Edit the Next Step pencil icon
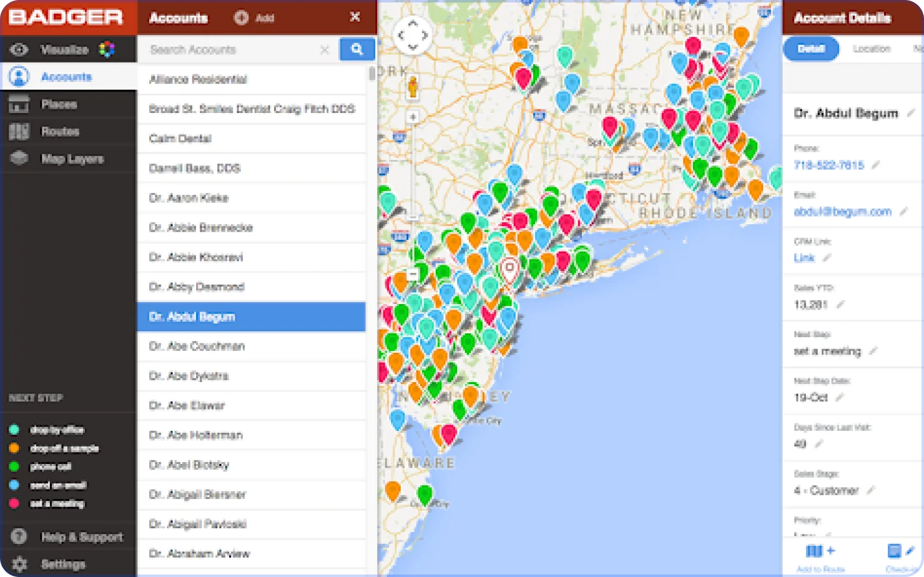The height and width of the screenshot is (577, 924). (873, 351)
